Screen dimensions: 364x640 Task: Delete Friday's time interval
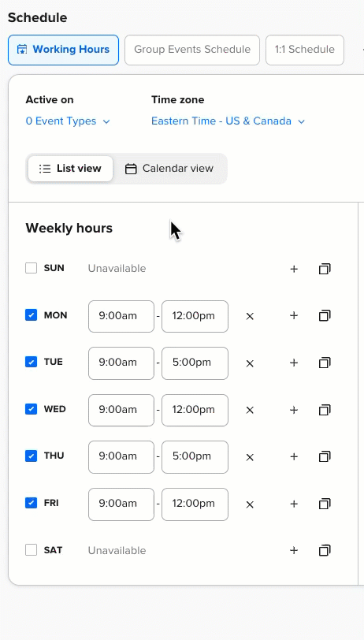tap(250, 504)
